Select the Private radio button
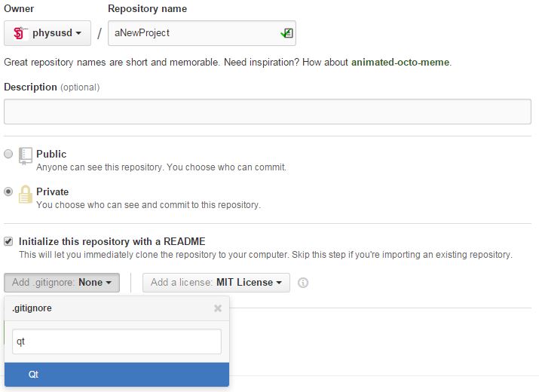 click(x=8, y=191)
